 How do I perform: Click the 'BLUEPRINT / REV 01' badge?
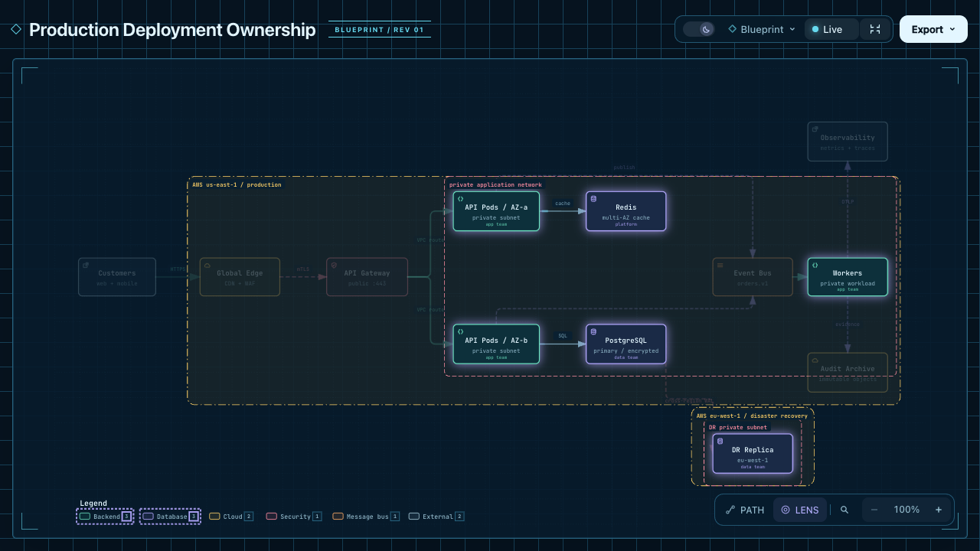click(379, 30)
